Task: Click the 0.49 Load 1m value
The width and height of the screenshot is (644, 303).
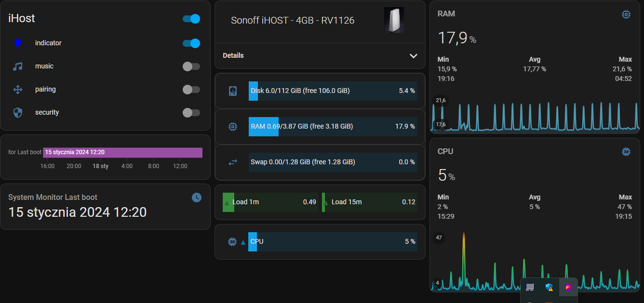Action: tap(309, 202)
